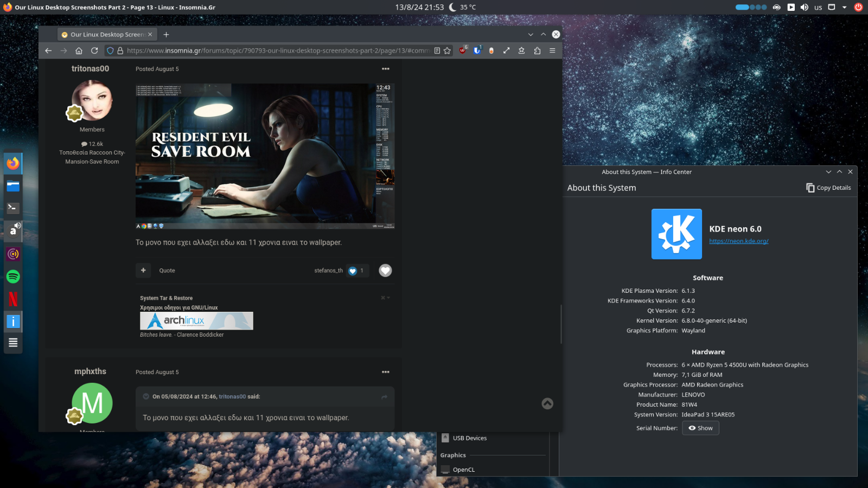868x488 pixels.
Task: Reload the insomnia.gr page
Action: (x=94, y=50)
